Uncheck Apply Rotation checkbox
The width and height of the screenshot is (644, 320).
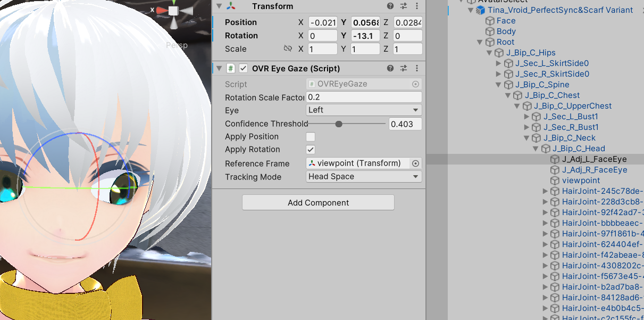[311, 150]
